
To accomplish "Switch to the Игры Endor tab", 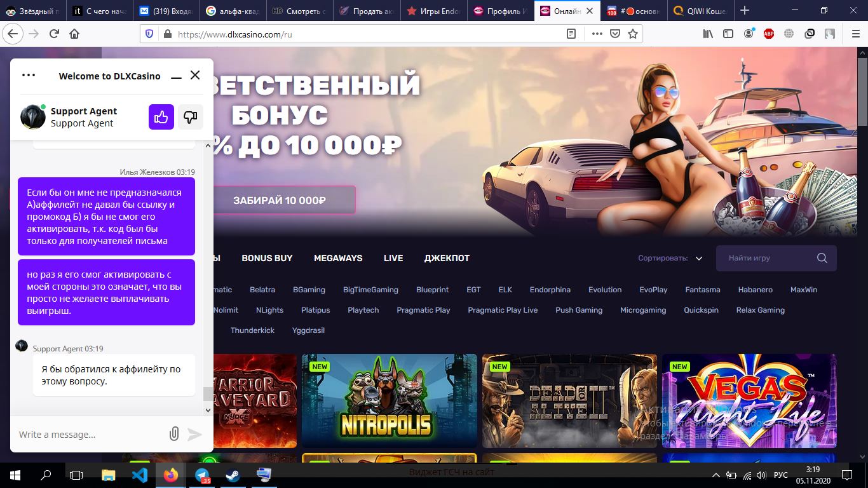I will coord(432,11).
